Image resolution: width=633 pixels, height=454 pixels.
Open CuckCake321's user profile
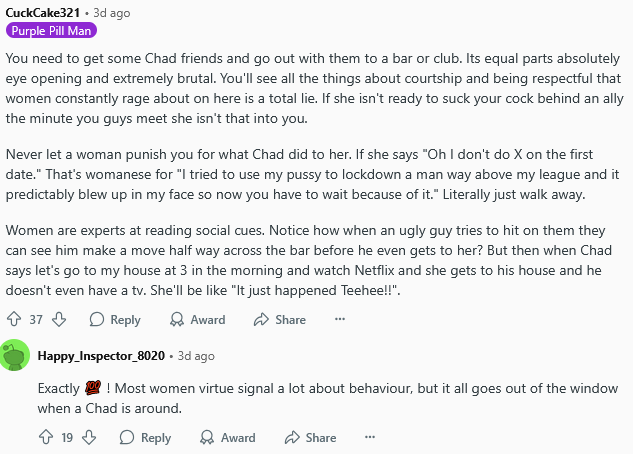(x=43, y=11)
